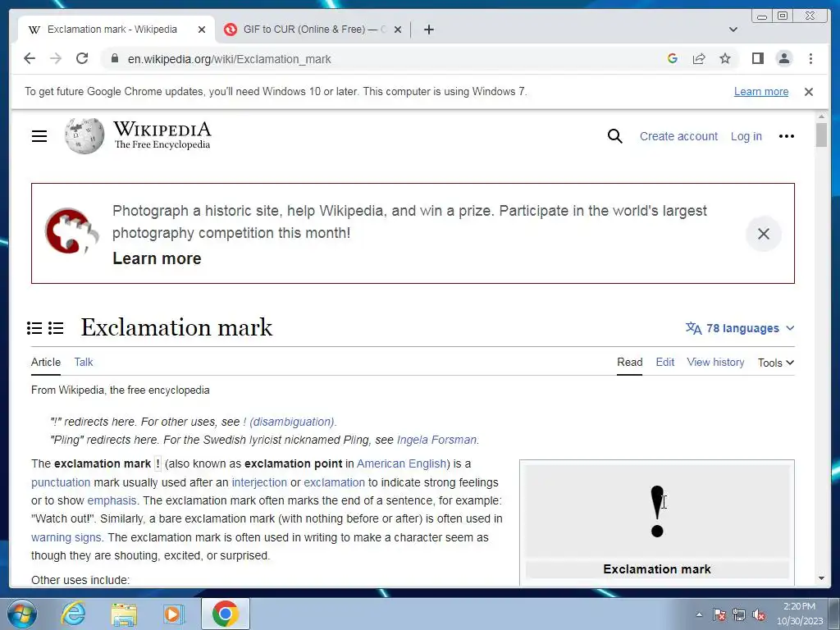This screenshot has width=840, height=630.
Task: Open Wikipedia main menu hamburger icon
Action: coord(39,136)
